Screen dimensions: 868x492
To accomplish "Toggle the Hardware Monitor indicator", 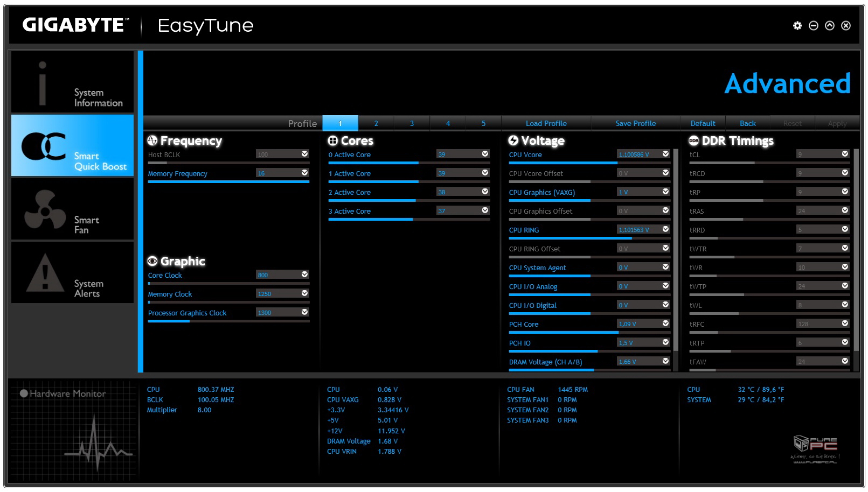I will click(x=24, y=393).
